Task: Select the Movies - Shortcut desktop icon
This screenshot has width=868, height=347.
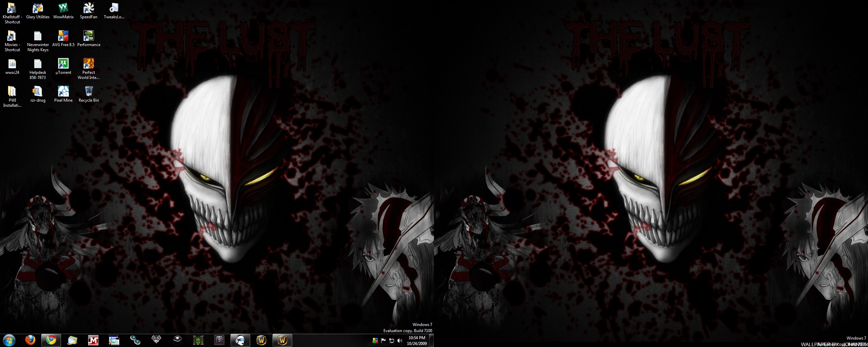Action: click(x=12, y=41)
